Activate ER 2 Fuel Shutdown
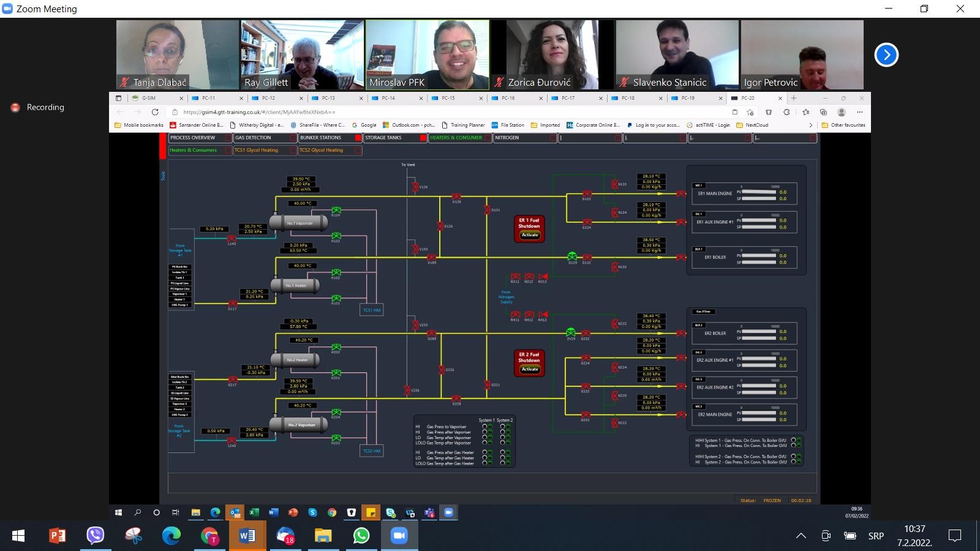 pyautogui.click(x=530, y=369)
